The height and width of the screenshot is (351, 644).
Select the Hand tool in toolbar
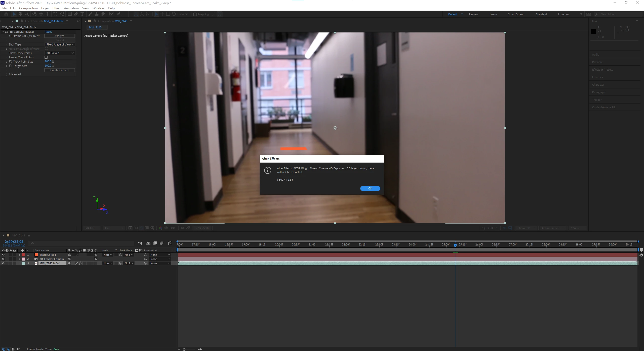coord(20,14)
